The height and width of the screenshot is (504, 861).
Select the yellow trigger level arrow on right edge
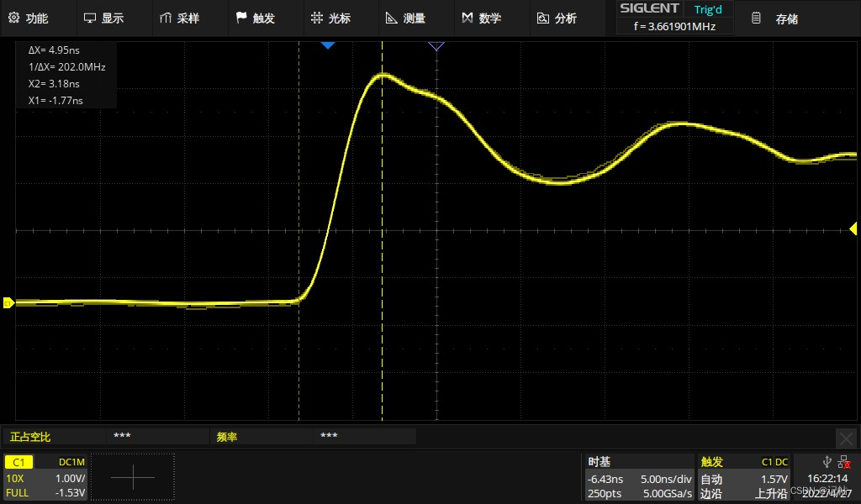853,228
